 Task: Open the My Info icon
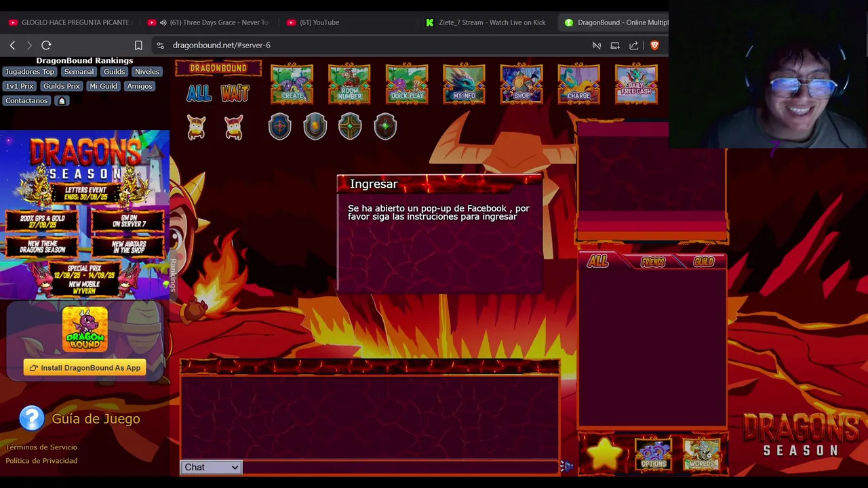coord(464,83)
